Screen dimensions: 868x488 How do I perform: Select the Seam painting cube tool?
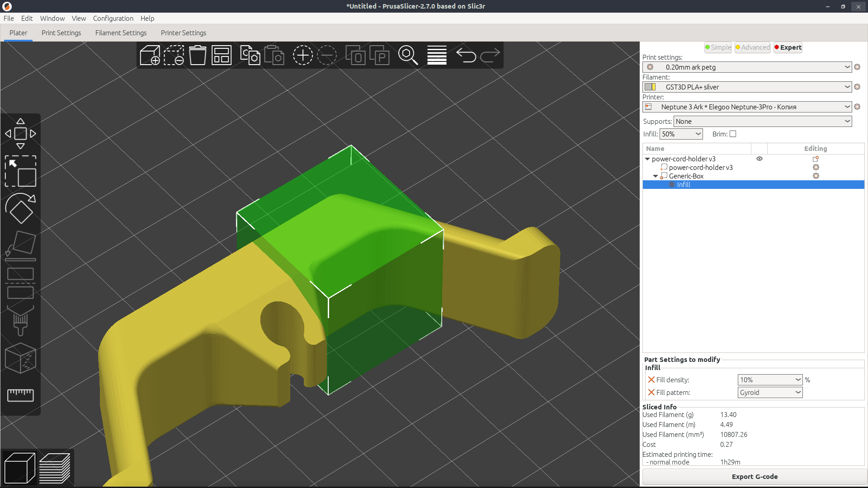coord(20,358)
